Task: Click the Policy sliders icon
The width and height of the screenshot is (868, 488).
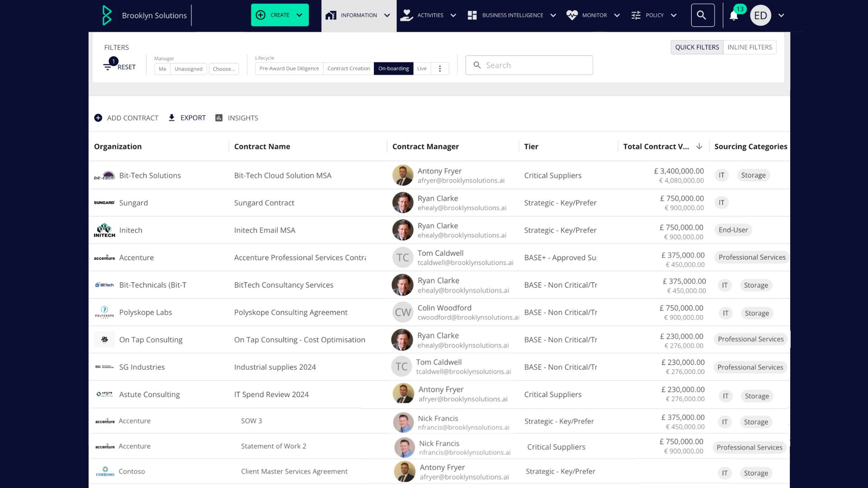Action: (x=636, y=15)
